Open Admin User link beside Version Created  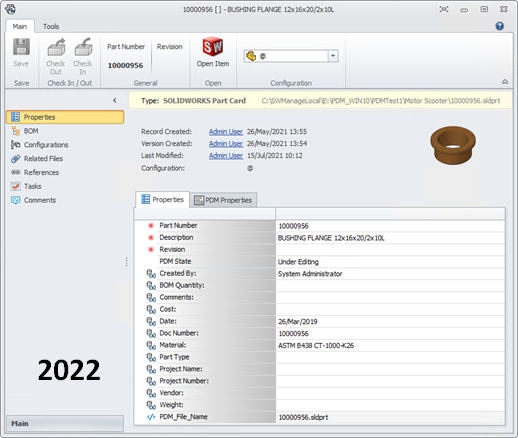(226, 144)
